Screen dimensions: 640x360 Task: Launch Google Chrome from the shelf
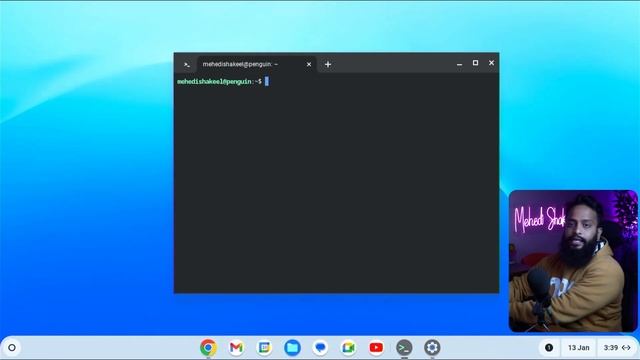point(208,348)
